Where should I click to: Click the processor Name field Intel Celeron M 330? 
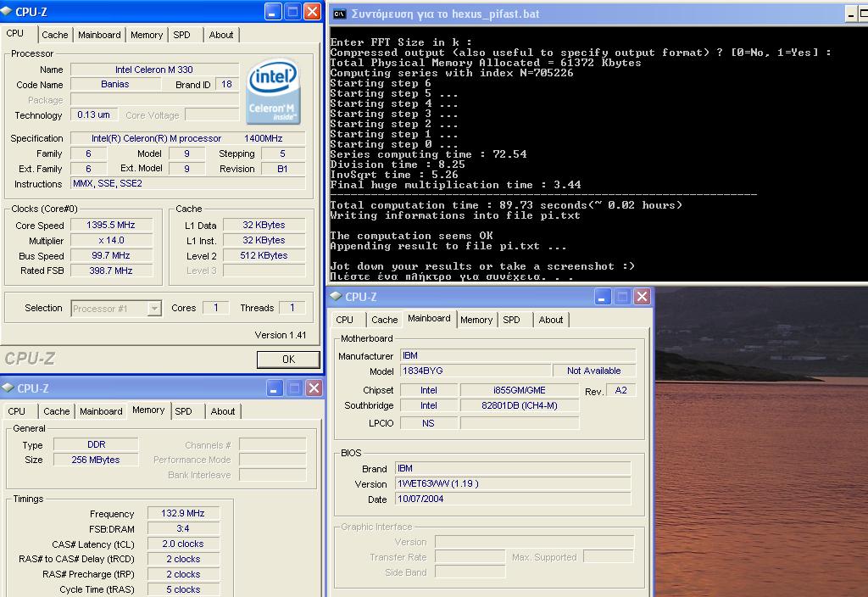pyautogui.click(x=154, y=70)
